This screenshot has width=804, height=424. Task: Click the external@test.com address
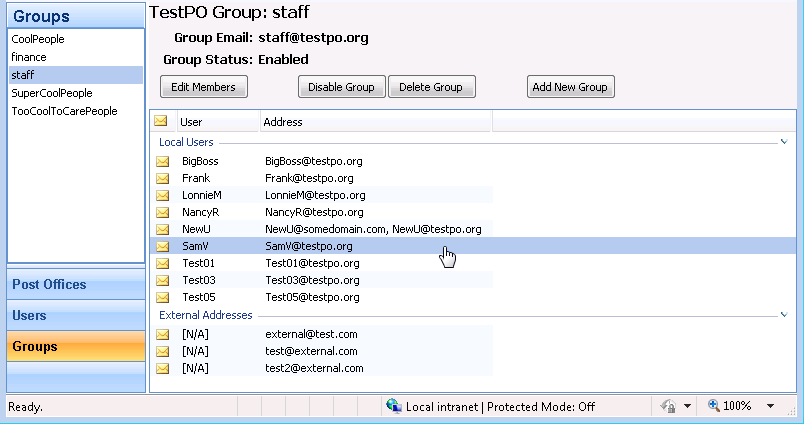[311, 334]
